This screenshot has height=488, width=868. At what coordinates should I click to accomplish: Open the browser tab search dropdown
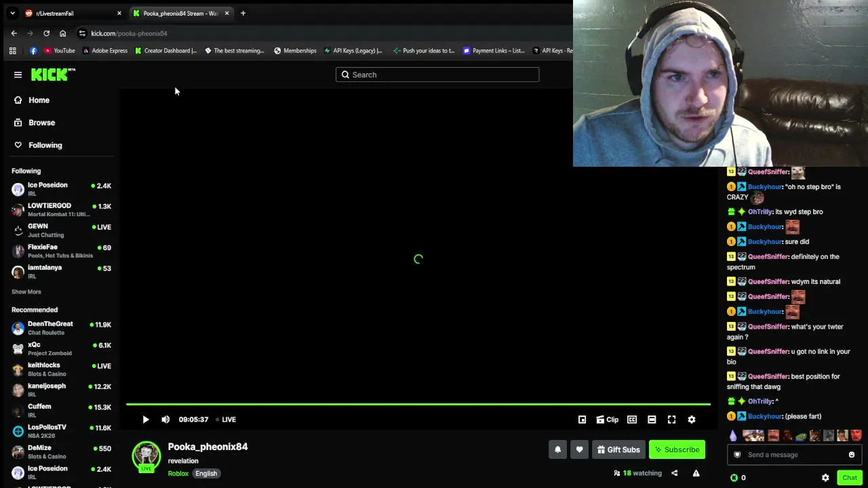pyautogui.click(x=12, y=13)
